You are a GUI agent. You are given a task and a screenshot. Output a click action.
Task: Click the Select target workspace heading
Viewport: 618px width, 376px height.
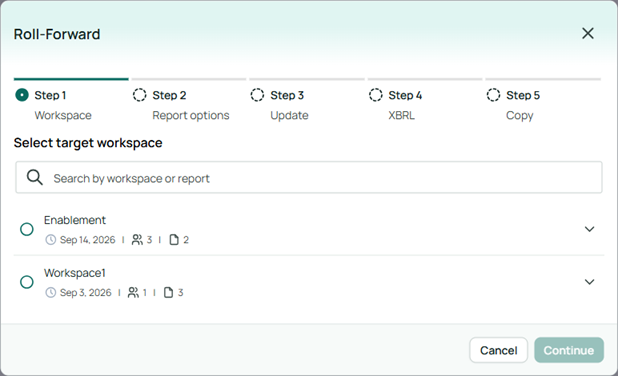pyautogui.click(x=88, y=143)
